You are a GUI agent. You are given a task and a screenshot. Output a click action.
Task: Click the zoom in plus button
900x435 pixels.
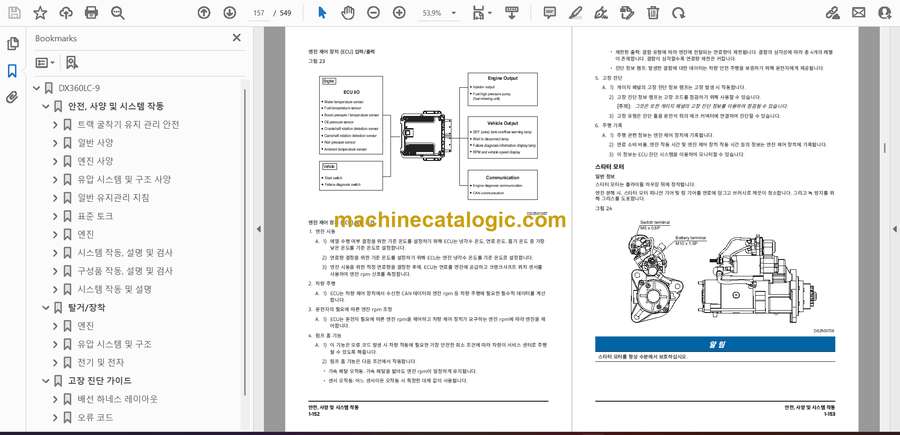point(399,13)
